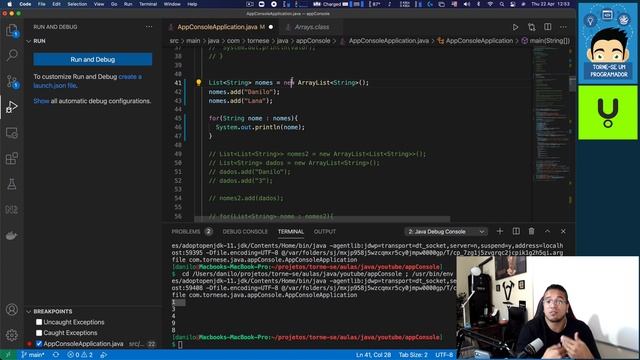The height and width of the screenshot is (360, 640).
Task: Run the Java file with the play icon
Action: coord(515,27)
